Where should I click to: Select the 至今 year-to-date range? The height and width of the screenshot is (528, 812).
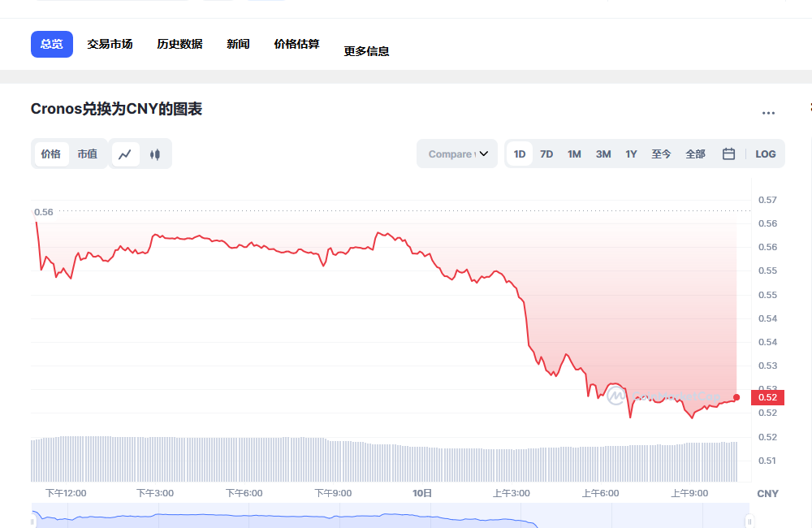click(661, 154)
